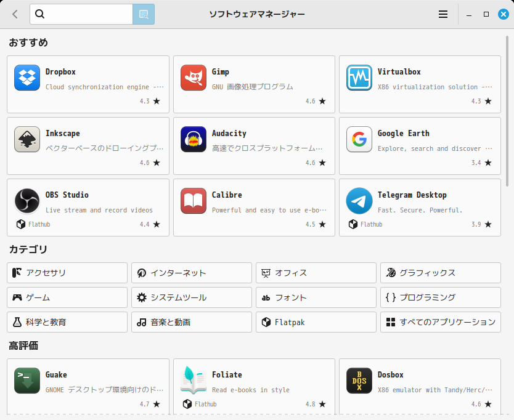The image size is (514, 420).
Task: Select the Calibre title text
Action: [227, 195]
